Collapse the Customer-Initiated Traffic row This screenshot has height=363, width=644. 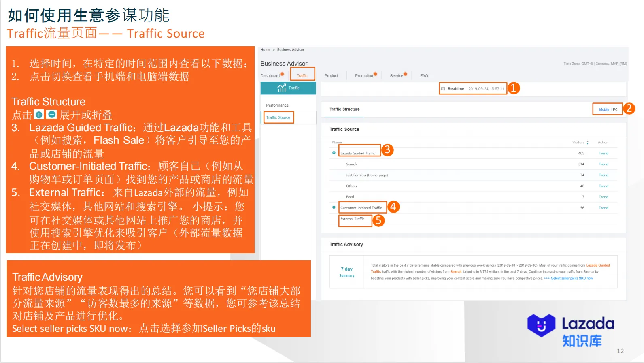click(334, 207)
